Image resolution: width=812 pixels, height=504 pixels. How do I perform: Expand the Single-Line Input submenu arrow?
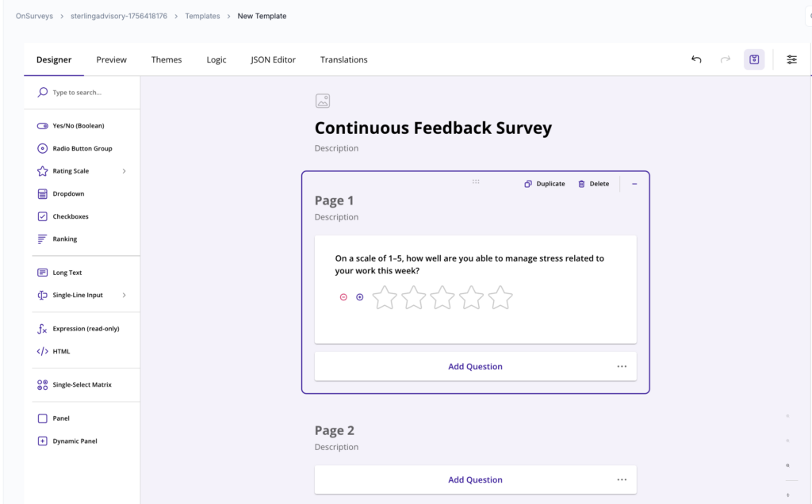tap(124, 295)
